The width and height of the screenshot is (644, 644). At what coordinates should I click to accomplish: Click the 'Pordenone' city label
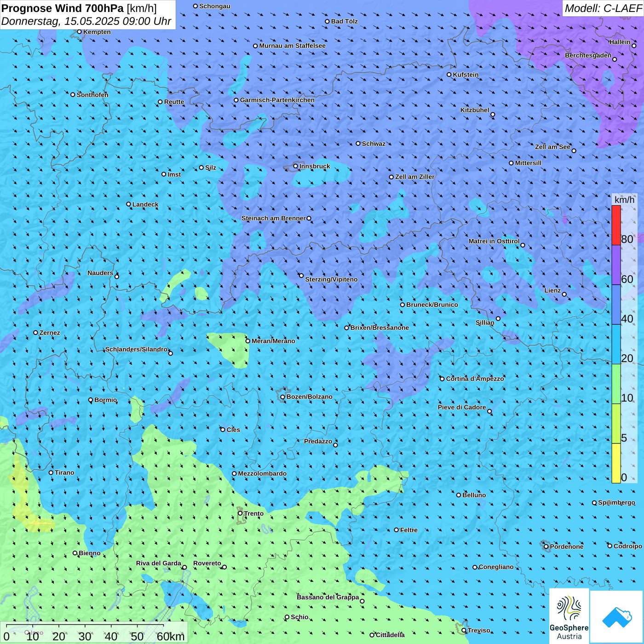(566, 546)
